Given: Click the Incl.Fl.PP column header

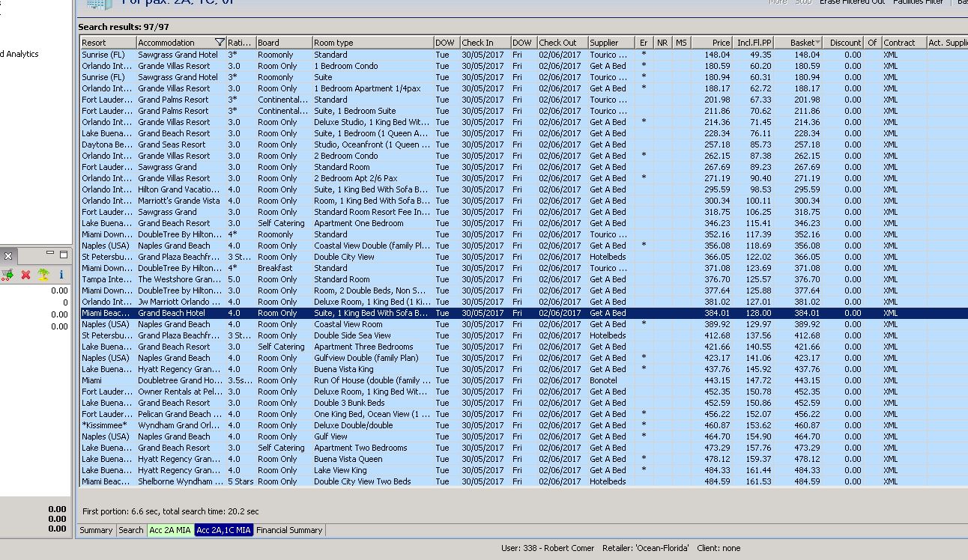Looking at the screenshot, I should point(753,43).
